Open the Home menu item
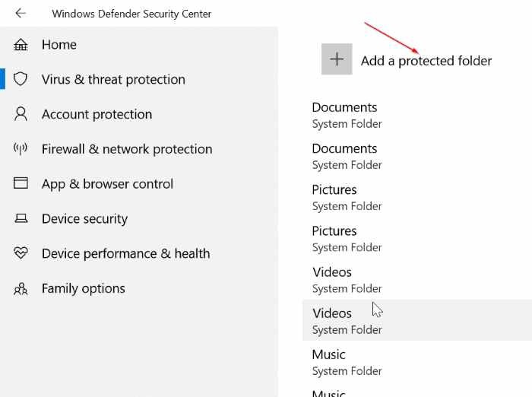532x397 pixels. pos(59,45)
